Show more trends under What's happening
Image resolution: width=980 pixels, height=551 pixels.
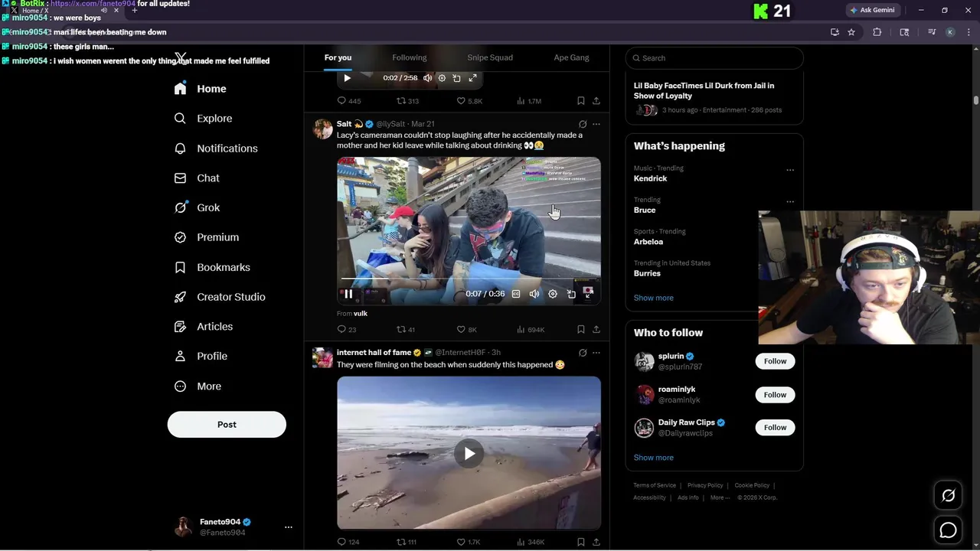pos(653,298)
